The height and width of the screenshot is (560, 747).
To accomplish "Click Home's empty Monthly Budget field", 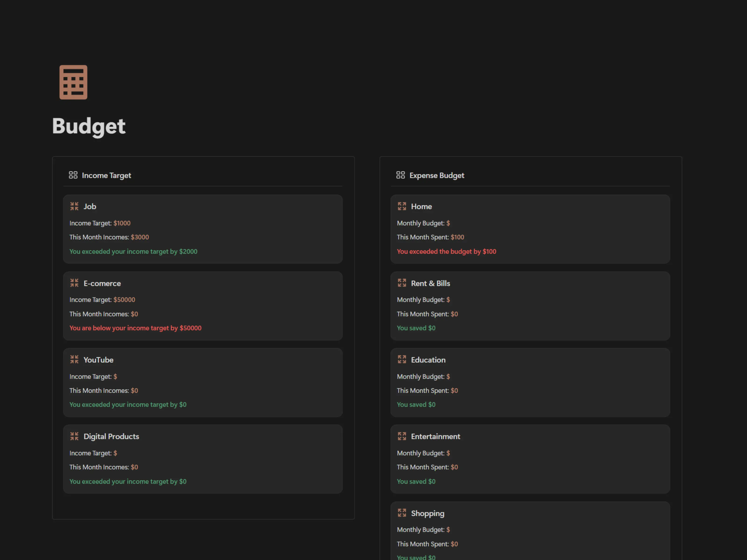I will click(448, 223).
